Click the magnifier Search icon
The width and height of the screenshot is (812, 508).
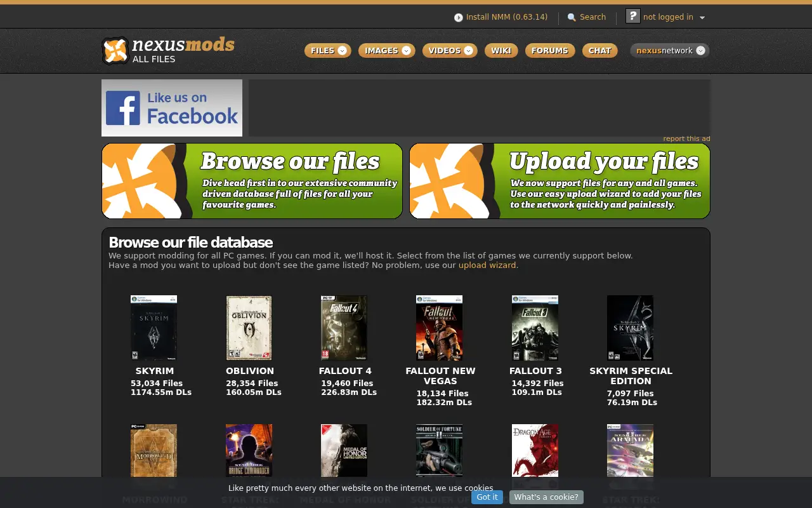[x=572, y=18]
